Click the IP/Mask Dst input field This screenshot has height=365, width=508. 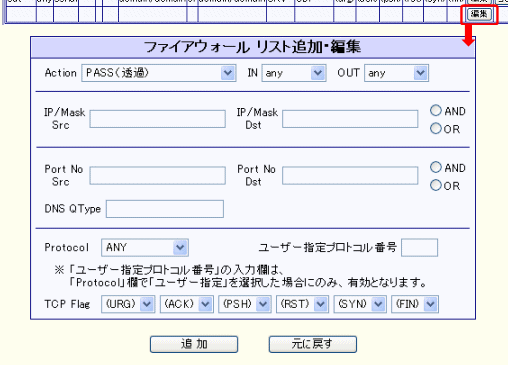coord(350,119)
